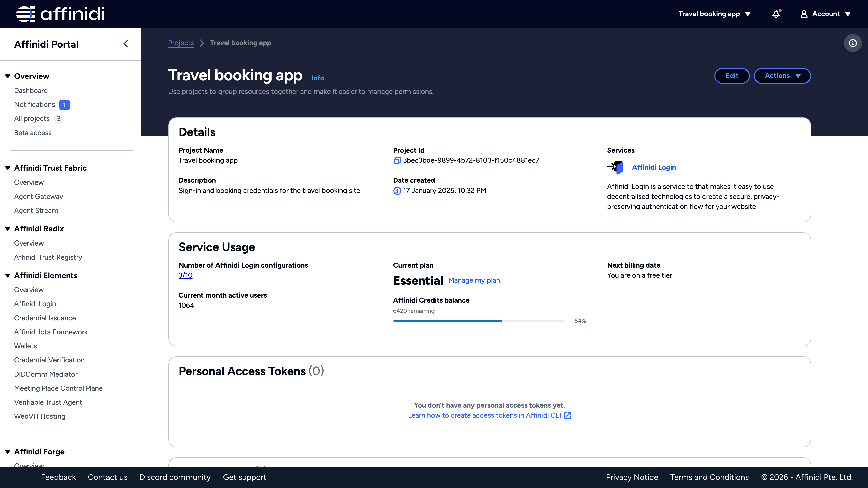Collapse the Affinidi Elements section

[x=8, y=275]
